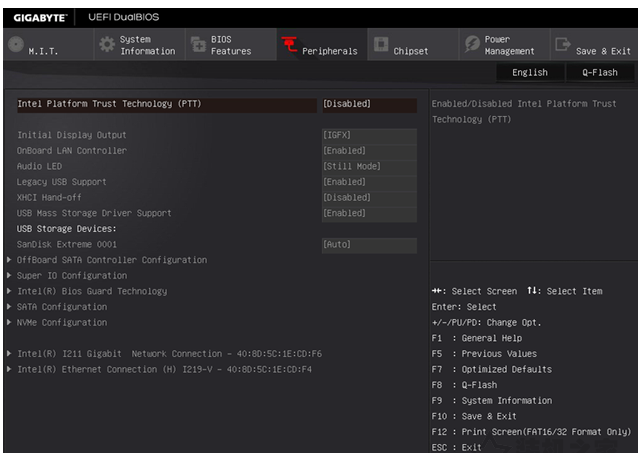Expand the NVMe Configuration submenu

[x=61, y=323]
